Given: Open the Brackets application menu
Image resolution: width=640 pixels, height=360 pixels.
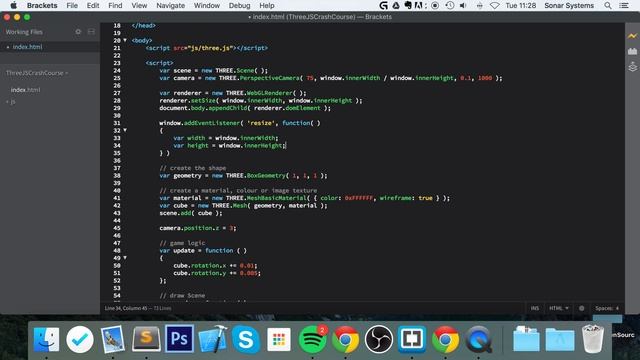Looking at the screenshot, I should [x=42, y=6].
